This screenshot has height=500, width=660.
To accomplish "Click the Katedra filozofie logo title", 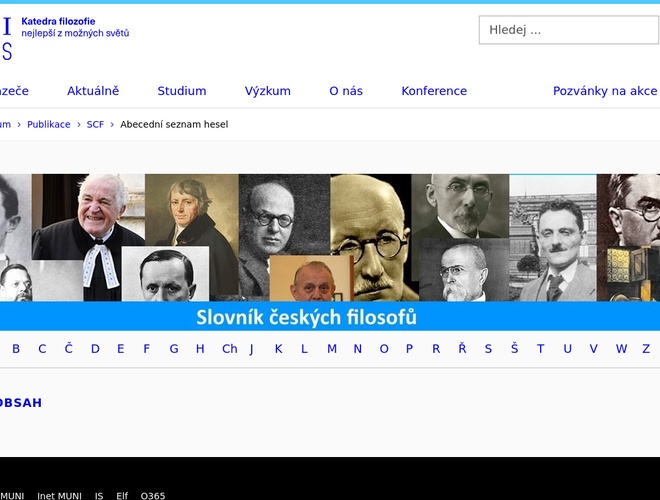I will pos(58,21).
